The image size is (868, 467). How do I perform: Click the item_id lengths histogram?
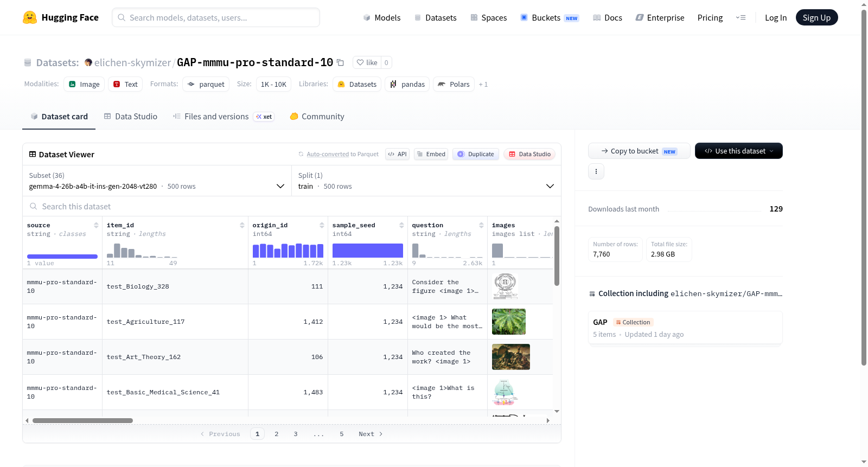pyautogui.click(x=142, y=251)
